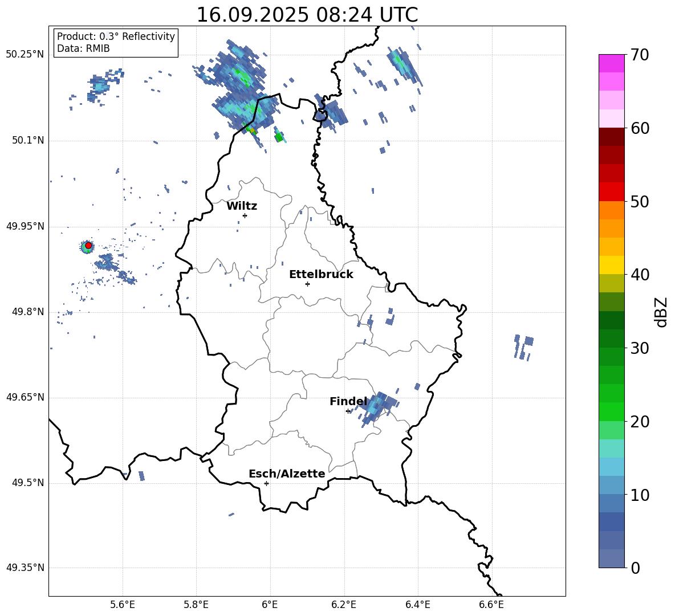The image size is (675, 616).
Task: Click the 50 value on the colorbar
Action: [x=640, y=201]
